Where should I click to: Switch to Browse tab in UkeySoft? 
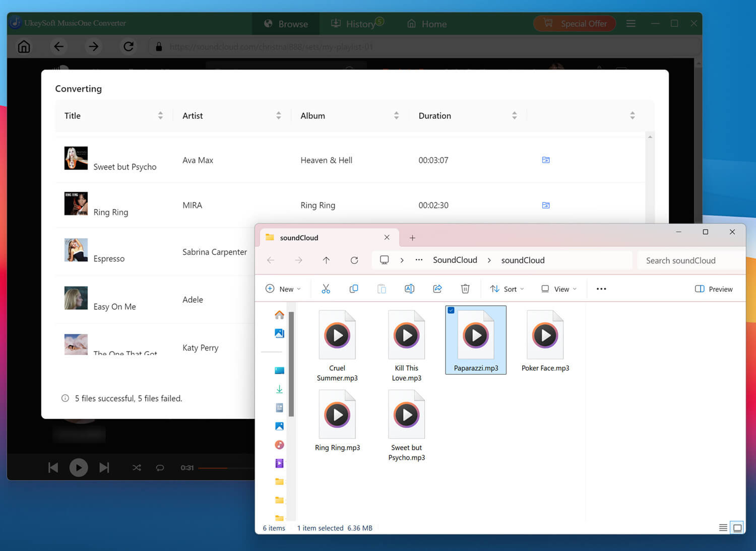(286, 24)
